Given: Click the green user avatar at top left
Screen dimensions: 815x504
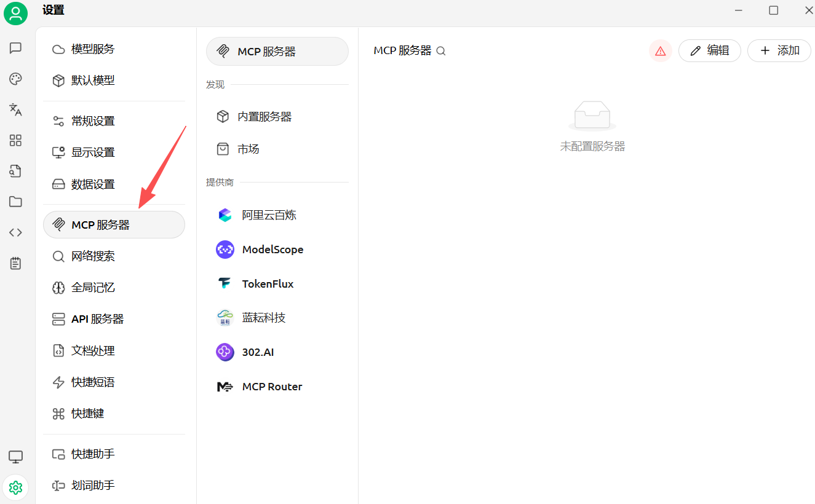Looking at the screenshot, I should coord(15,13).
